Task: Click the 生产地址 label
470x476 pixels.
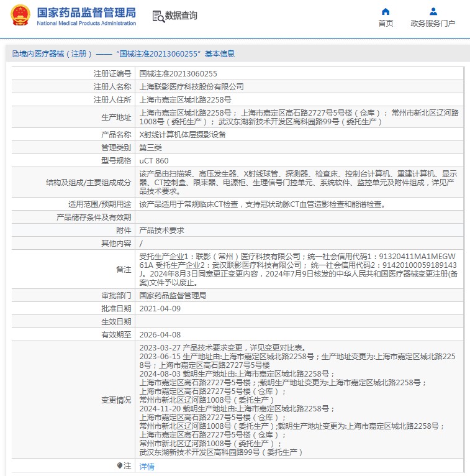Action: click(116, 117)
